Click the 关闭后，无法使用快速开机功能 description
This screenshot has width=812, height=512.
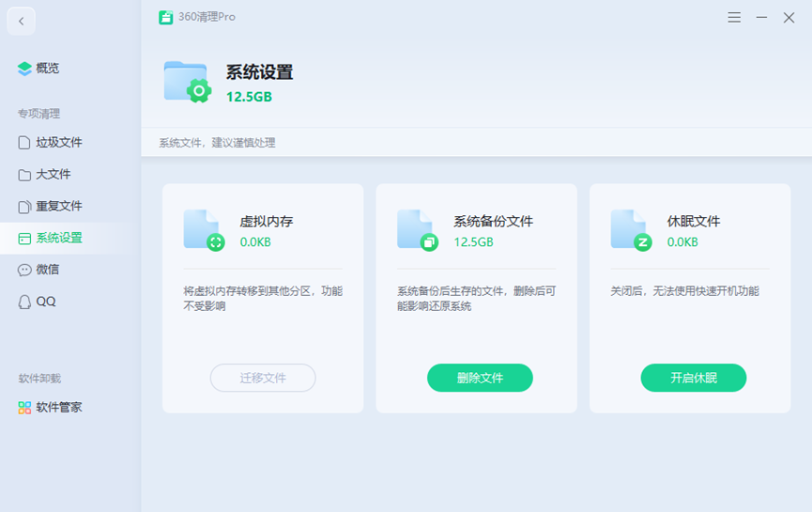684,291
